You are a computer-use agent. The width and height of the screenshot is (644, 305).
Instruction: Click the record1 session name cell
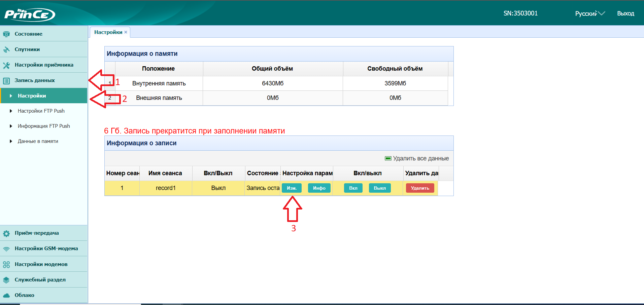coord(166,188)
